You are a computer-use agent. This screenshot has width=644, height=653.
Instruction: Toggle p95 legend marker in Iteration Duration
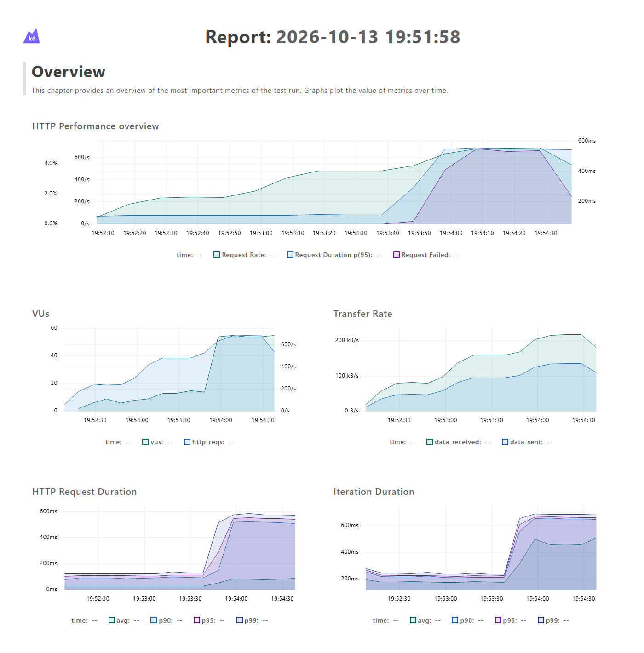(498, 620)
